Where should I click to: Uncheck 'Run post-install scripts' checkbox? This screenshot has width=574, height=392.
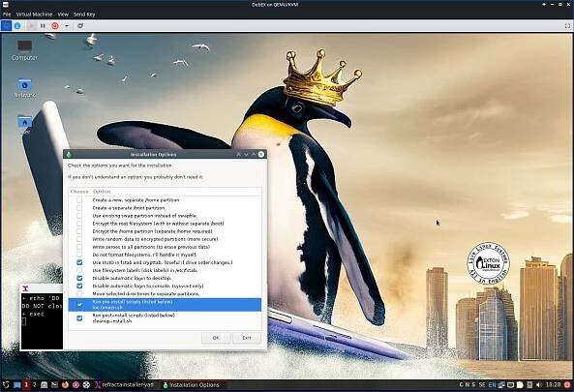[79, 318]
